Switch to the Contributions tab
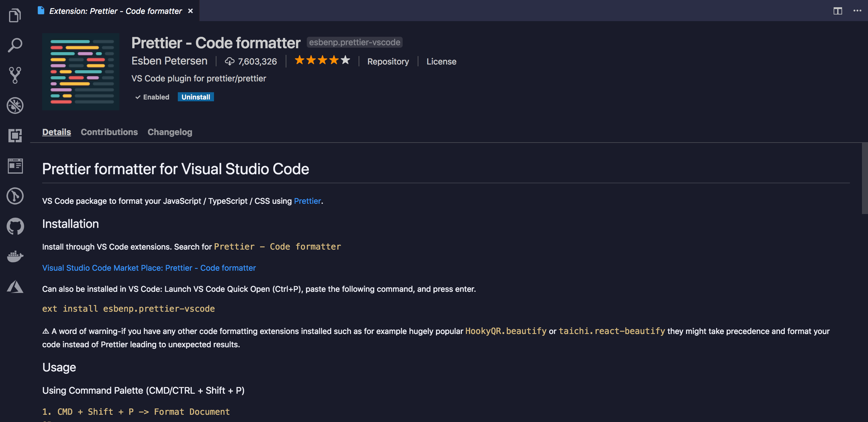 click(x=109, y=132)
